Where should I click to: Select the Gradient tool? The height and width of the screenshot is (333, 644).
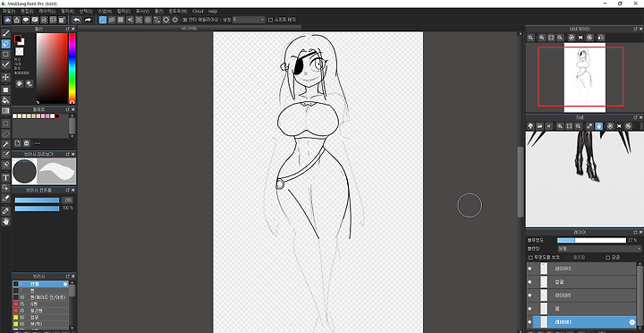[5, 111]
